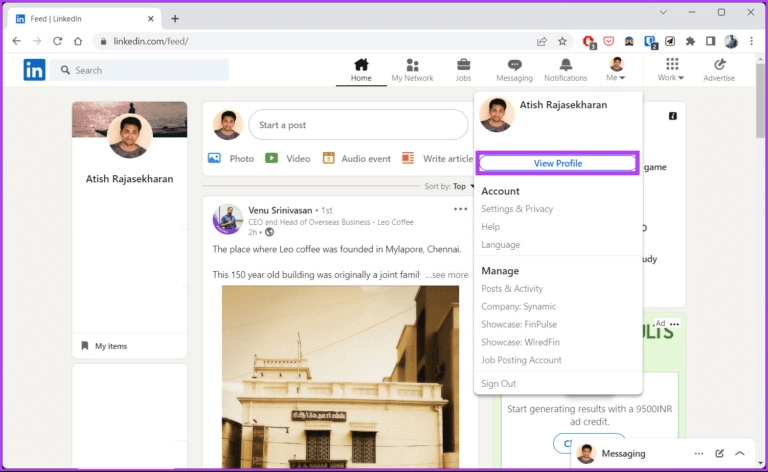
Task: Create an Audio event
Action: coord(357,159)
